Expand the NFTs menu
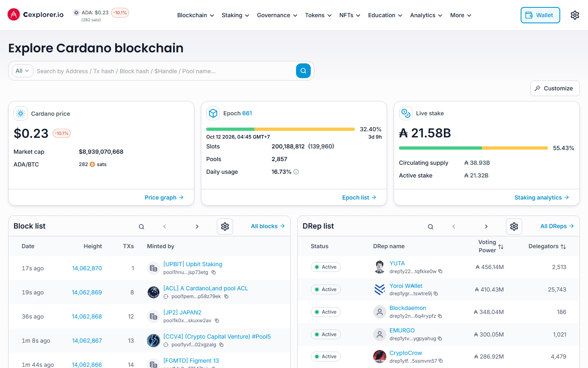 pos(350,15)
